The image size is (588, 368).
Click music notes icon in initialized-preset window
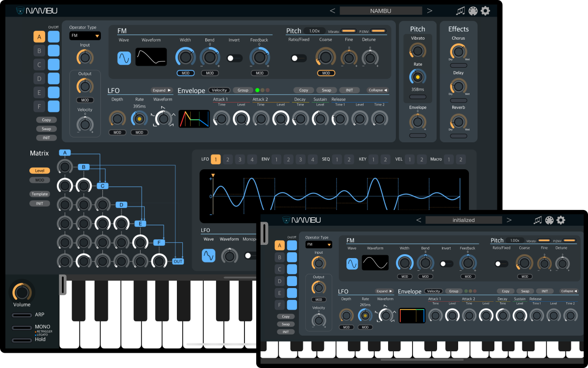[538, 220]
